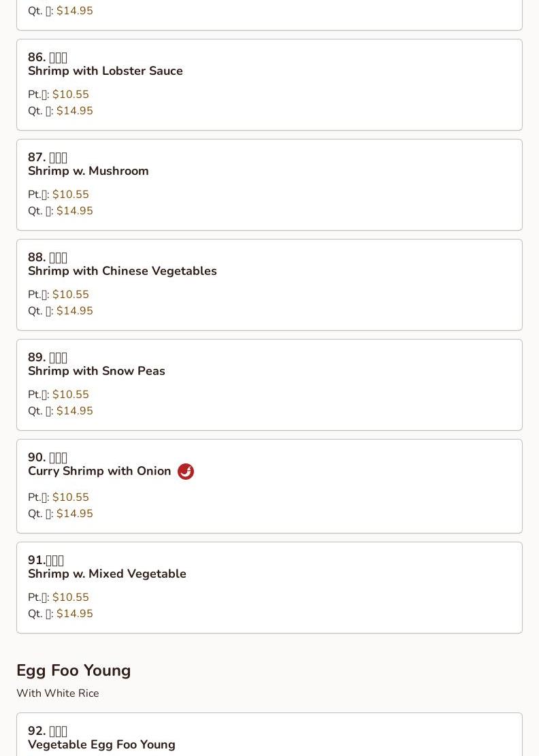The image size is (539, 756).
Task: Click the spicy chili icon on Curry Shrimp
Action: pos(186,472)
